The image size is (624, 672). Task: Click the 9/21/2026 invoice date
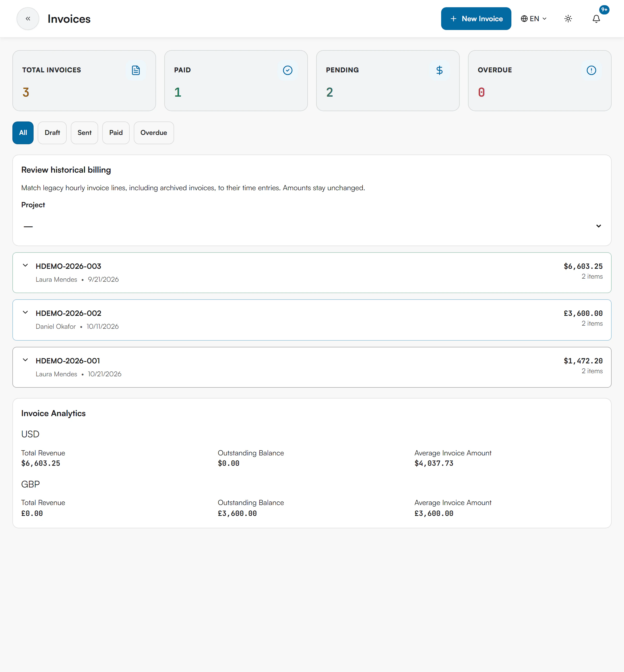click(103, 279)
